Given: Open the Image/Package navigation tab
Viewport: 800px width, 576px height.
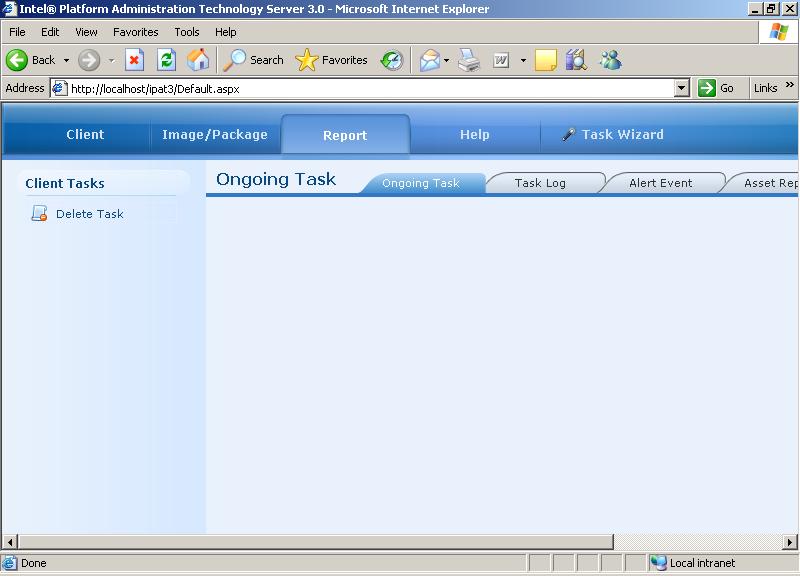Looking at the screenshot, I should tap(215, 135).
